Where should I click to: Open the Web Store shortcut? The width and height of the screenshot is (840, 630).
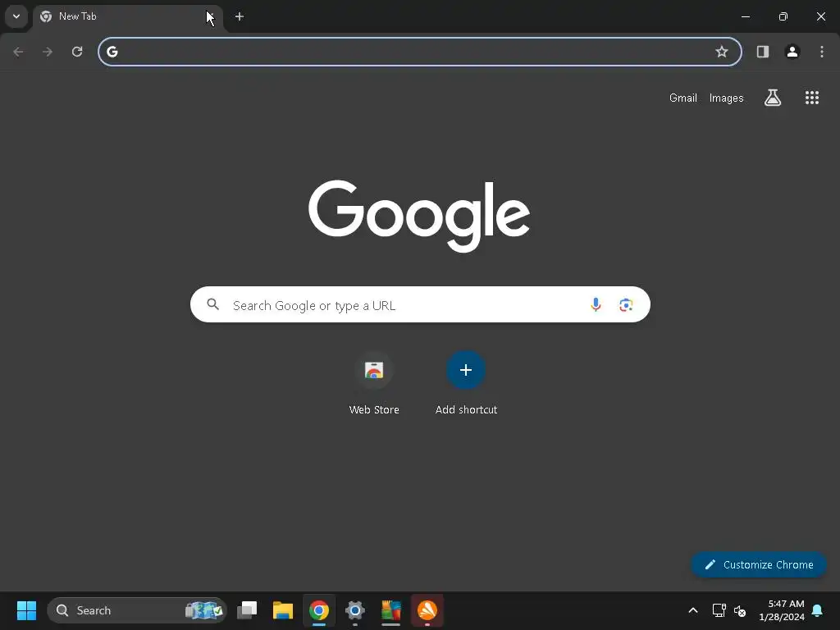(x=374, y=384)
